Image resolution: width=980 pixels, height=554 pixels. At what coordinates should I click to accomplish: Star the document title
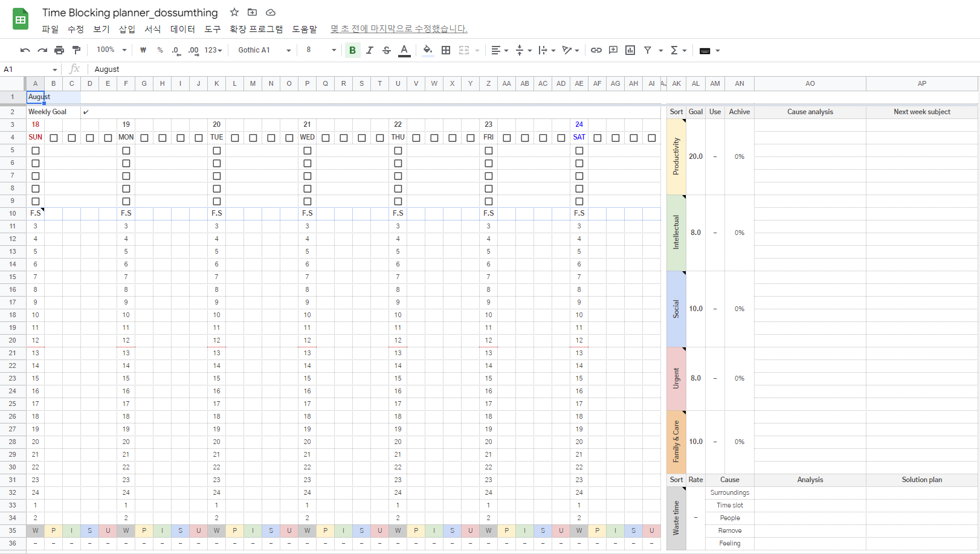pyautogui.click(x=234, y=12)
